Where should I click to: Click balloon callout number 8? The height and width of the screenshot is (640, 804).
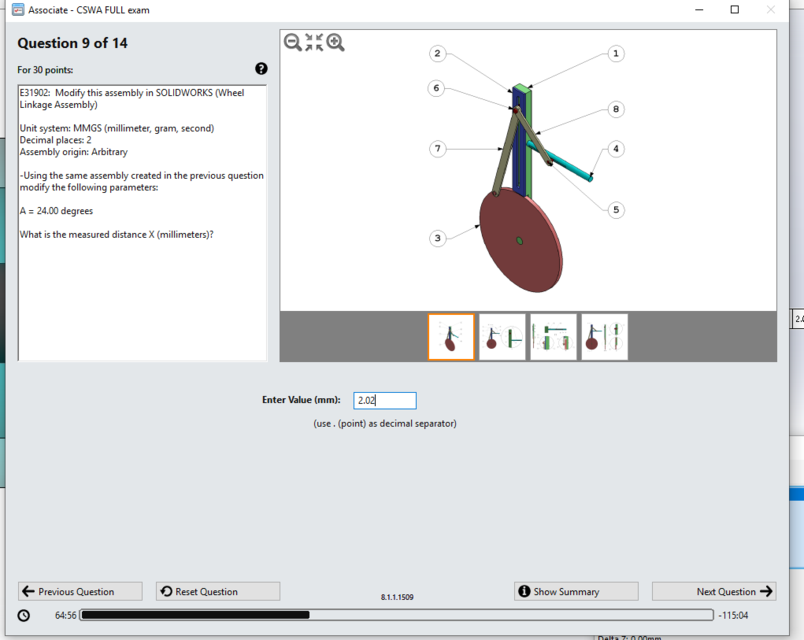click(x=615, y=109)
